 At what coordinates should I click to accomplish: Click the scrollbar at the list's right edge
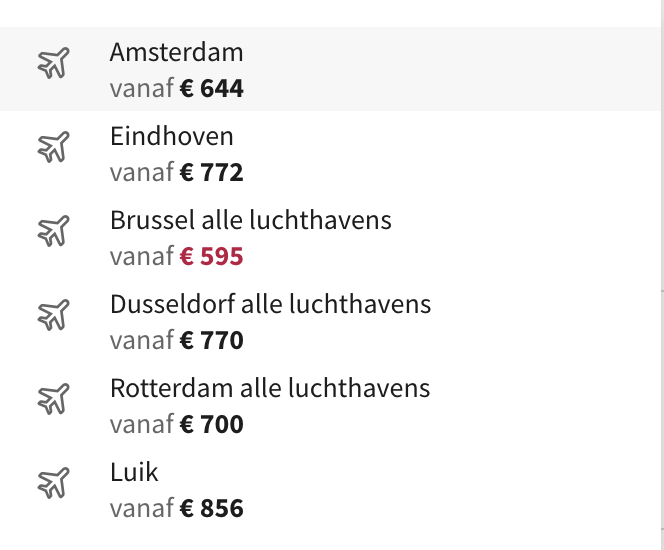(662, 275)
